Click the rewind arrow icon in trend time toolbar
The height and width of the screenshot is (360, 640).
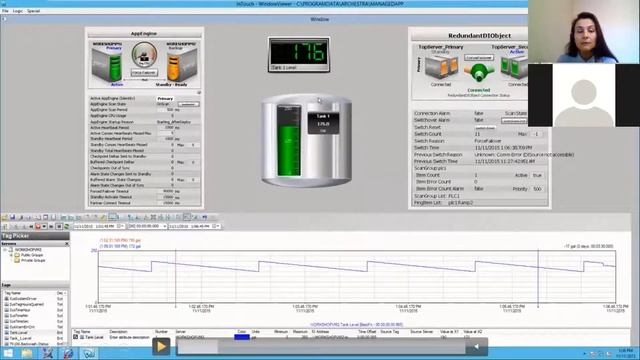pyautogui.click(x=31, y=226)
